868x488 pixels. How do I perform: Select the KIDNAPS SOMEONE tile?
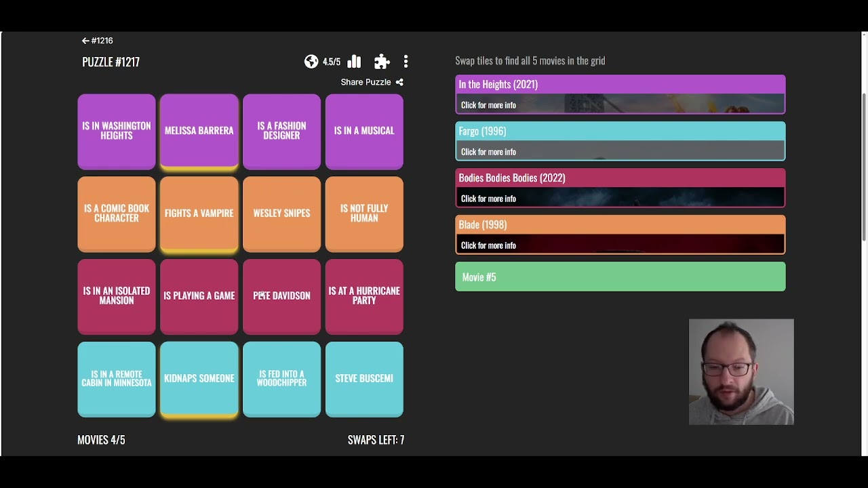click(199, 380)
